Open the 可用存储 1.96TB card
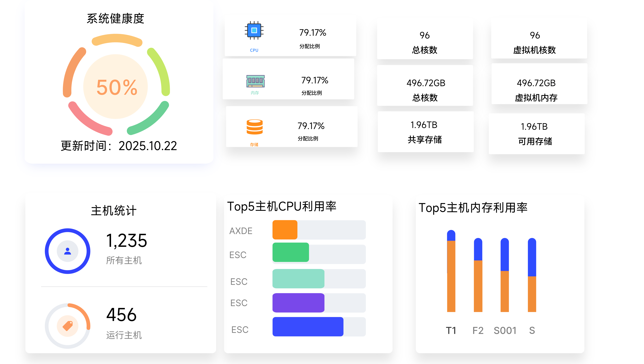Image resolution: width=644 pixels, height=364 pixels. tap(536, 134)
